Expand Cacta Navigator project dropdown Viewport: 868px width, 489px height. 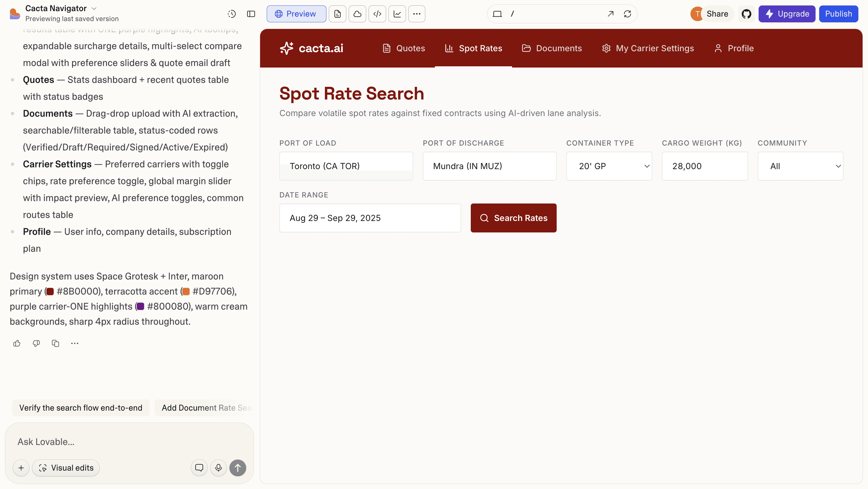[94, 8]
